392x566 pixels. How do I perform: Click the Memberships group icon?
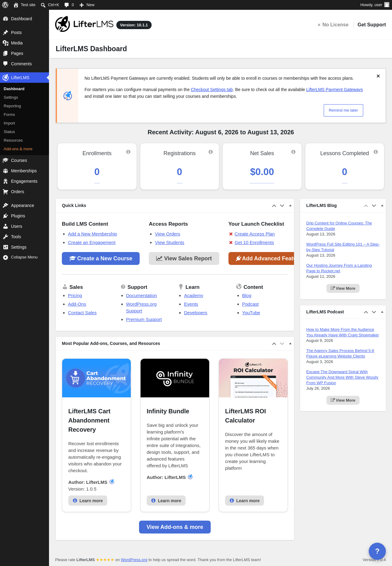pyautogui.click(x=6, y=171)
